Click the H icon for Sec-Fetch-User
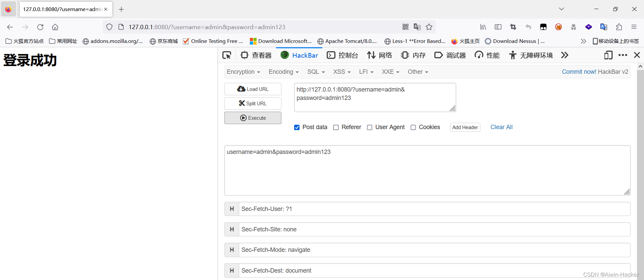The width and height of the screenshot is (644, 280). pos(232,209)
